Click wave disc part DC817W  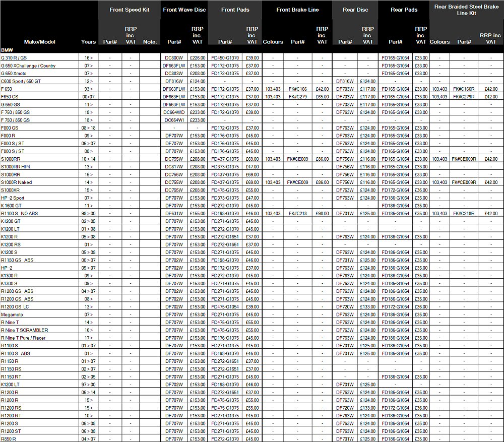tap(174, 167)
